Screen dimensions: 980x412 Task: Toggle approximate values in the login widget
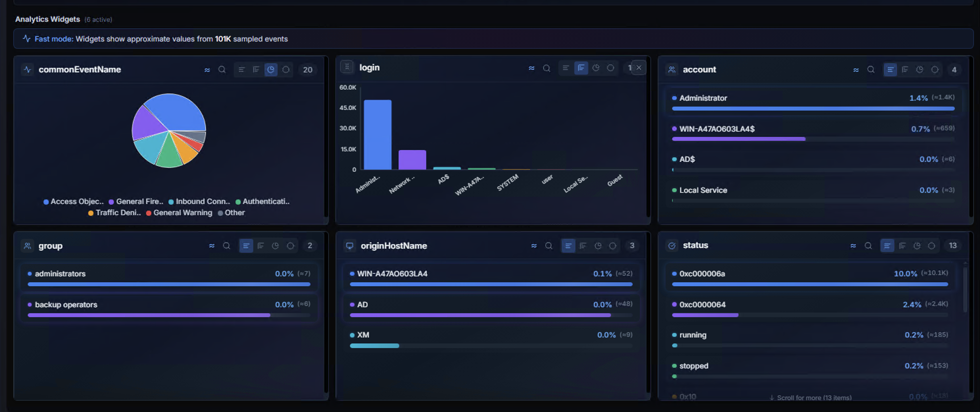pyautogui.click(x=531, y=68)
